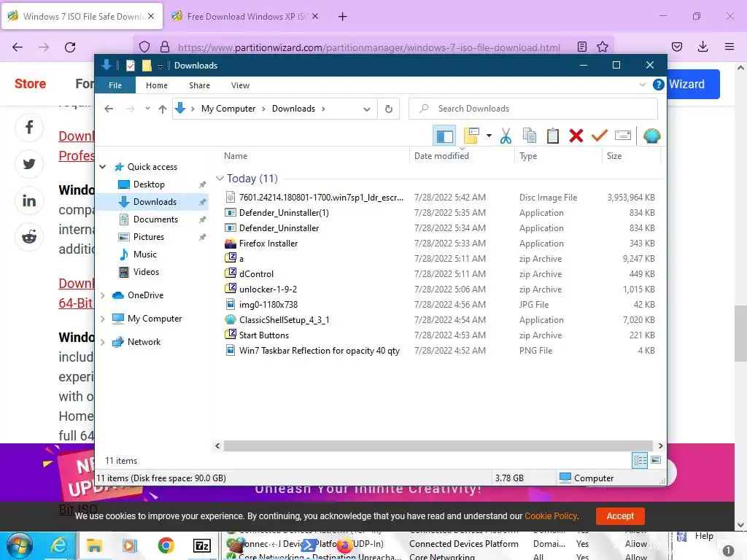Open Windows Start orb button
This screenshot has width=747, height=560.
(x=18, y=545)
